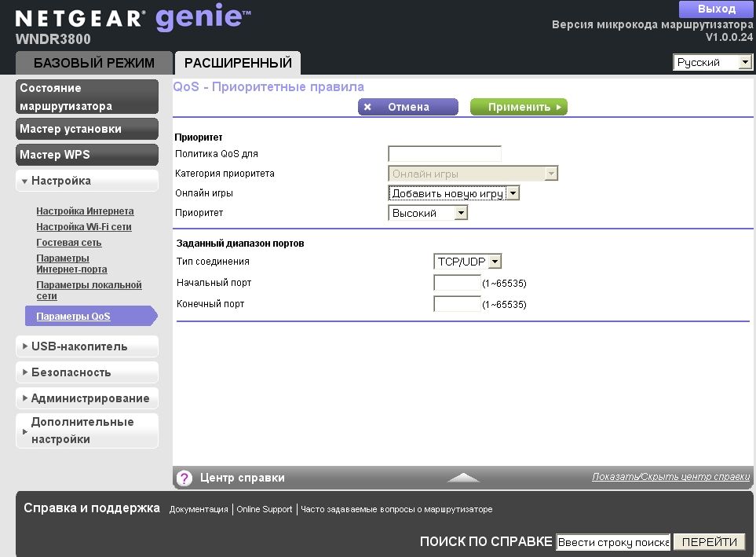Screen dimensions: 756x557
Task: Click the Начальный порт input field
Action: (x=457, y=283)
